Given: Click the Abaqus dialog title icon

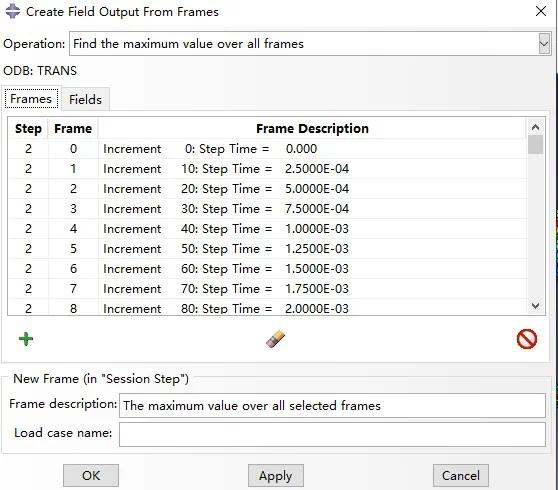Looking at the screenshot, I should click(x=13, y=11).
